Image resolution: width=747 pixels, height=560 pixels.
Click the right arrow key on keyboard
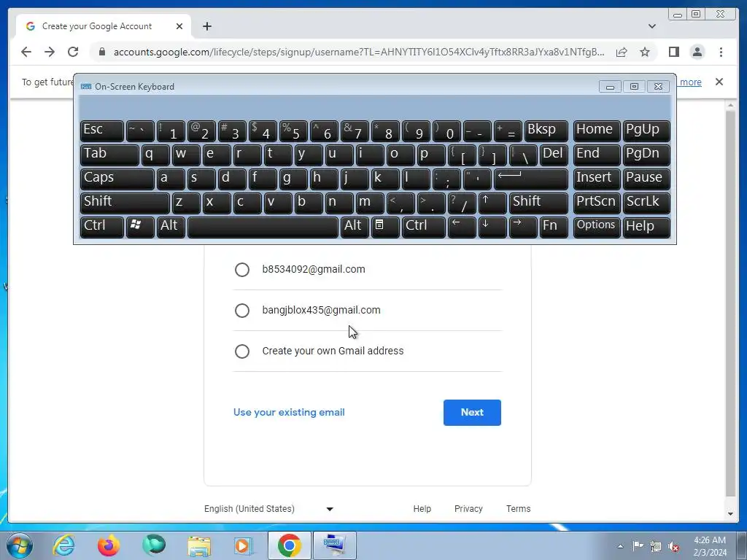pos(522,227)
